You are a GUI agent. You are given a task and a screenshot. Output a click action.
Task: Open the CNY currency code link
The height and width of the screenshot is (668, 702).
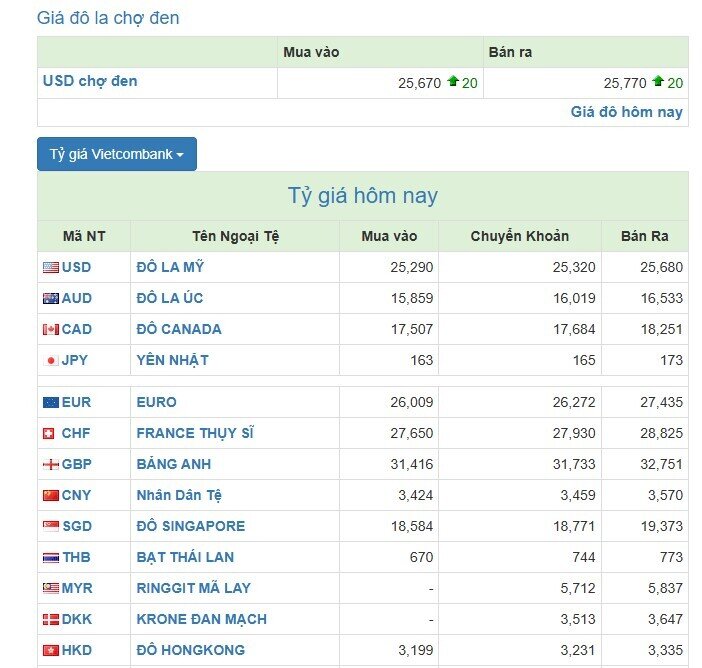click(76, 495)
